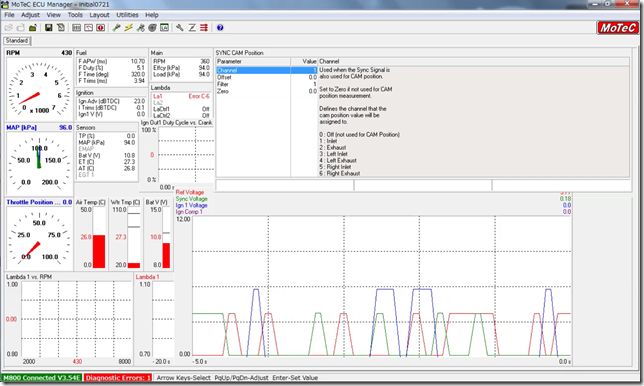Viewport: 644px width, 386px height.
Task: Click the Ref Voltage legend label
Action: tap(189, 192)
